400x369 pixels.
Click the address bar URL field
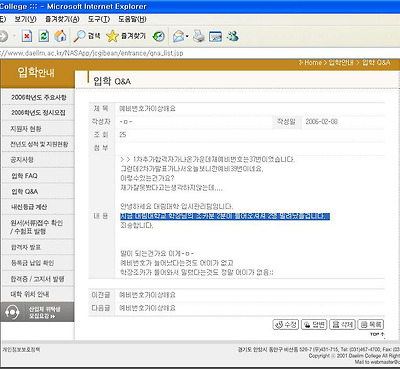click(200, 53)
